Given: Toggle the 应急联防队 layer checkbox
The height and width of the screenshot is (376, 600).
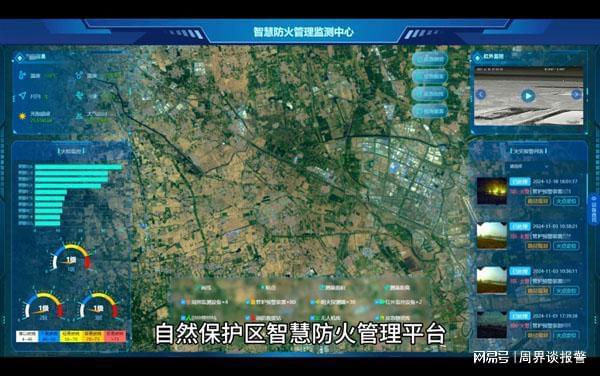Looking at the screenshot, I should [377, 318].
